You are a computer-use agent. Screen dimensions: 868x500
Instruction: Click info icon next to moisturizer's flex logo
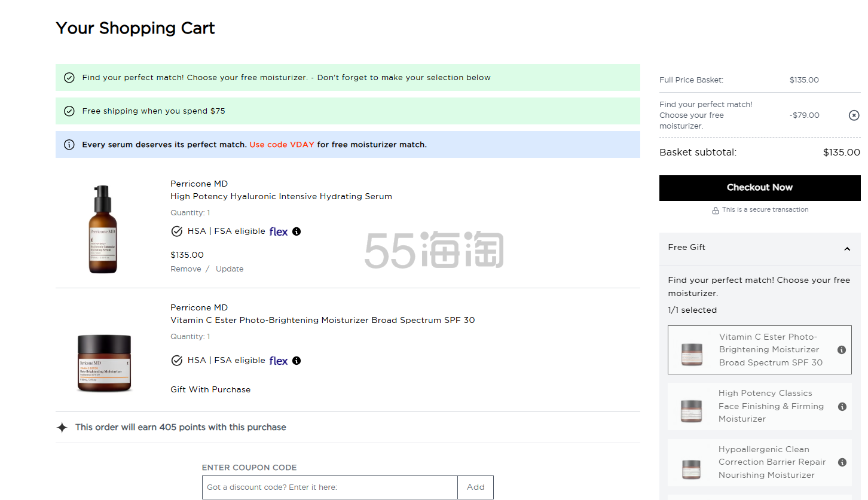pyautogui.click(x=297, y=361)
